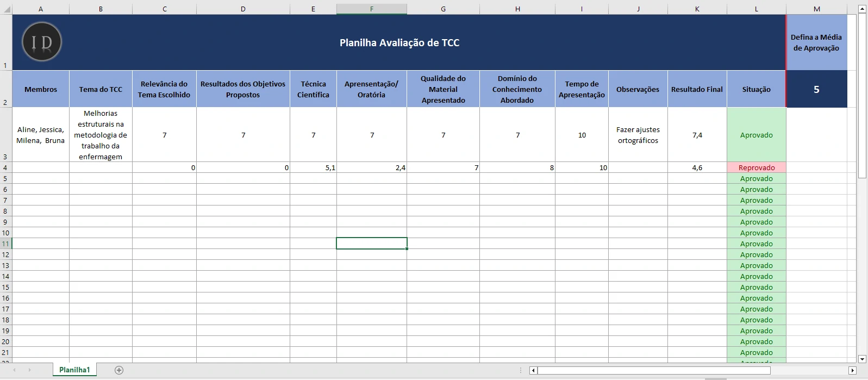
Task: Add a new sheet with plus icon
Action: pyautogui.click(x=119, y=370)
